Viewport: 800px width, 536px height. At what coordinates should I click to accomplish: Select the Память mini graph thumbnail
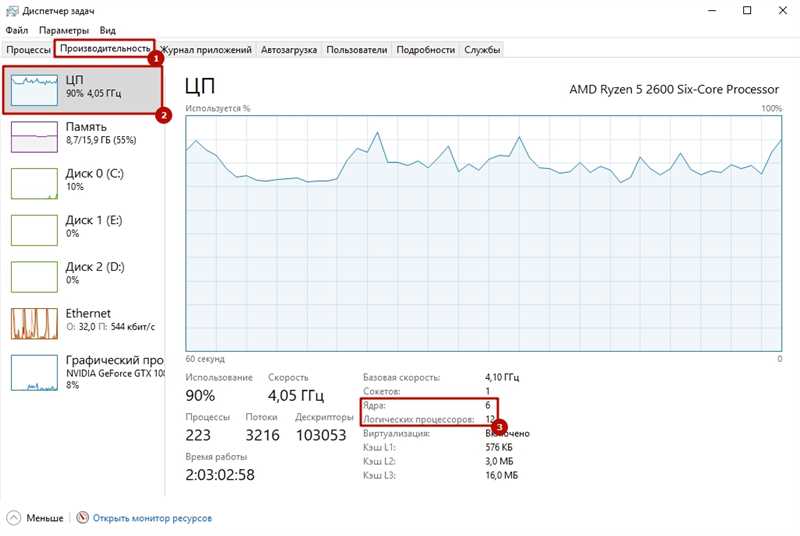(x=34, y=137)
